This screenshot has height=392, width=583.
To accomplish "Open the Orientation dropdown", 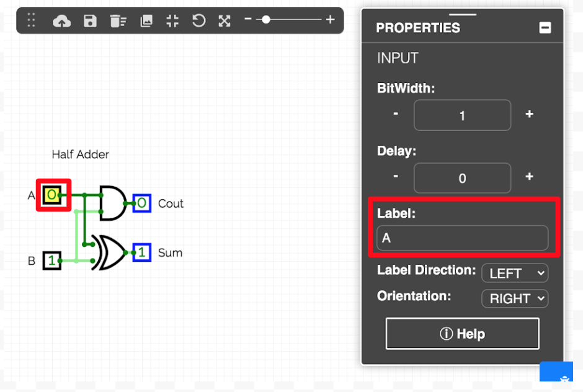I will 515,298.
